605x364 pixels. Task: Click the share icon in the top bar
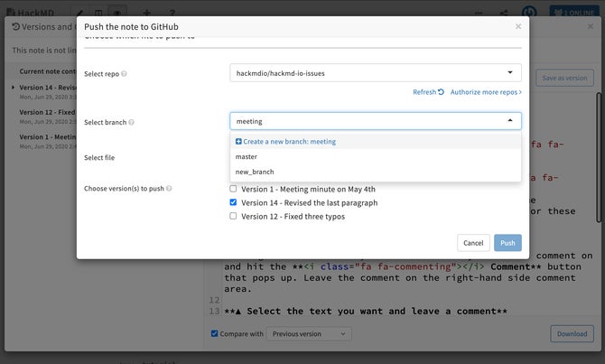[504, 13]
